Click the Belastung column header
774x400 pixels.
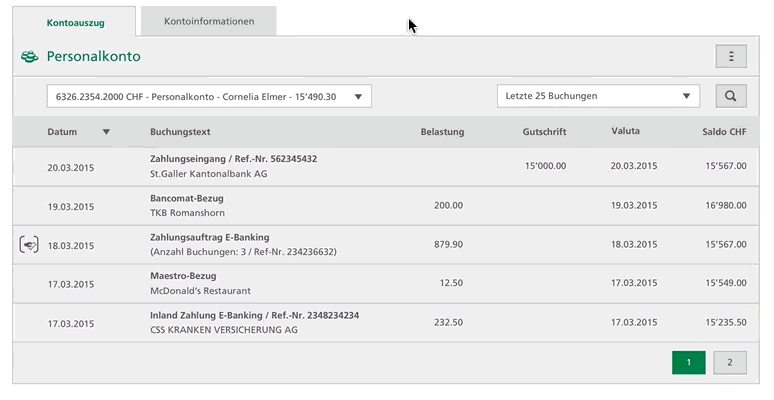pos(442,132)
